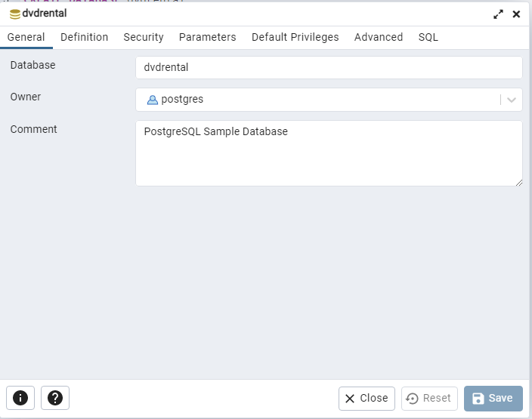Close the dialog using the X icon
Screen dimensions: 532x419
[516, 14]
